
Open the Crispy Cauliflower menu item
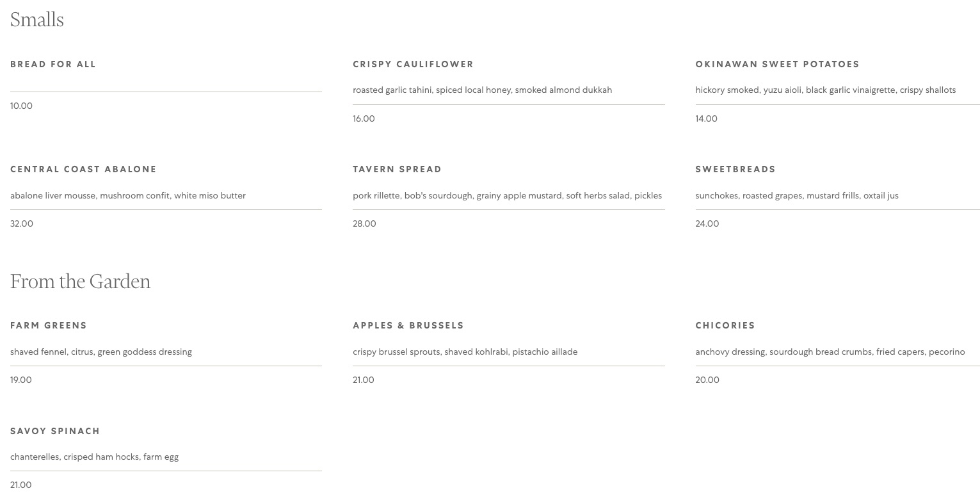413,64
